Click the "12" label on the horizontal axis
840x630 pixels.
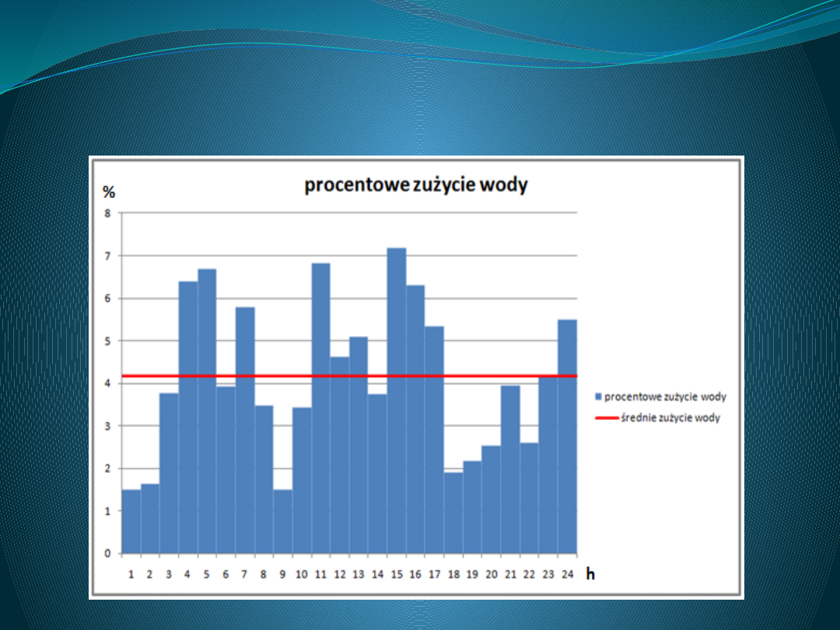point(340,575)
